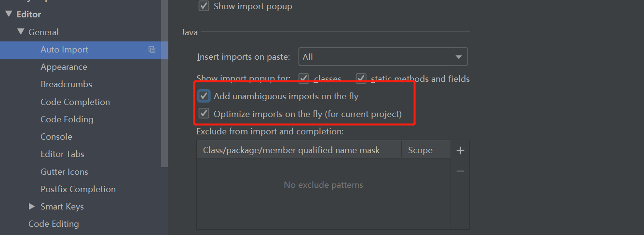Screen dimensions: 644x235
Task: Open Code Folding settings page
Action: 67,119
